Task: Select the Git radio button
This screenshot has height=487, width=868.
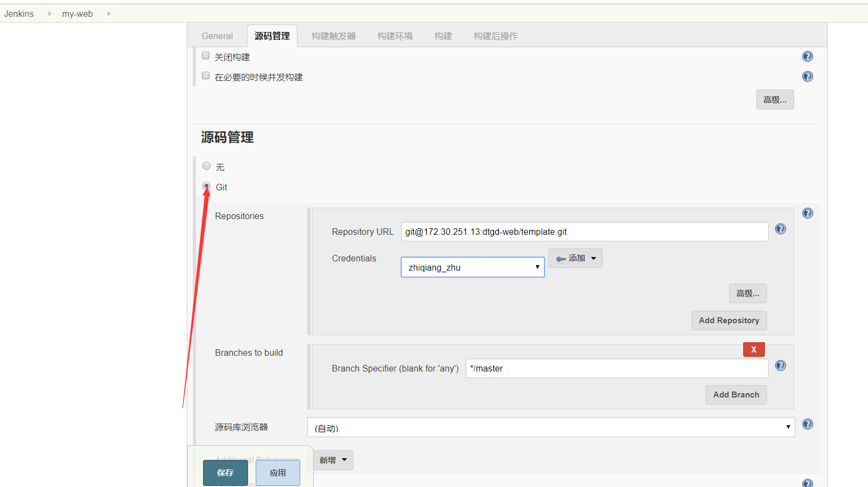Action: (206, 186)
